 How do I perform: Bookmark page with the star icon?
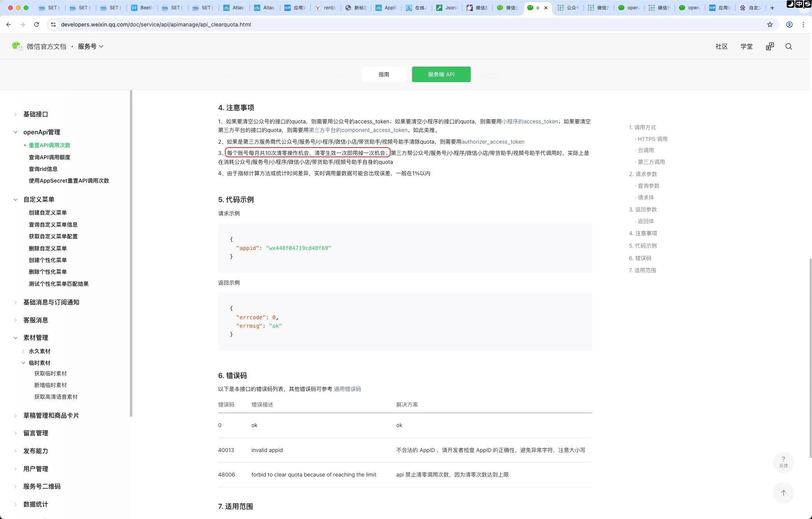point(770,25)
